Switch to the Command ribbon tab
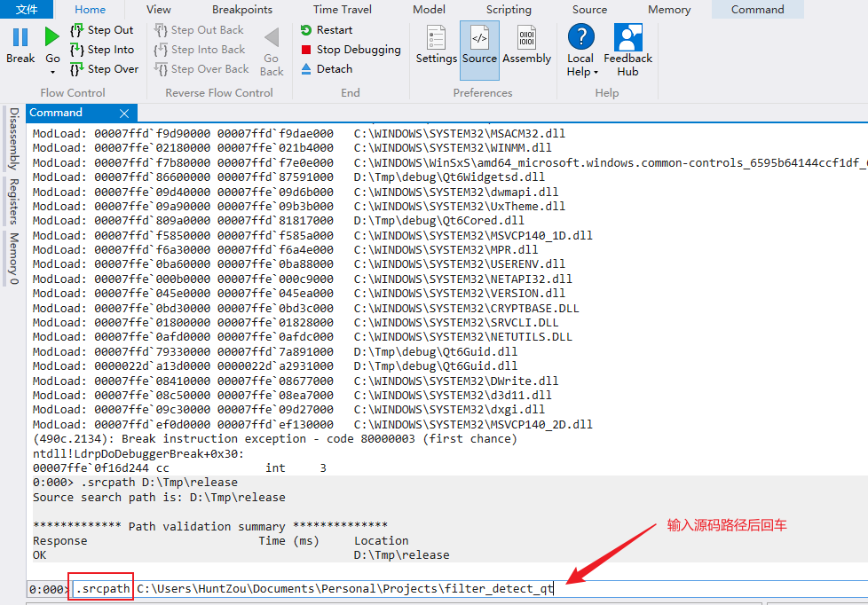The width and height of the screenshot is (868, 605). point(758,10)
